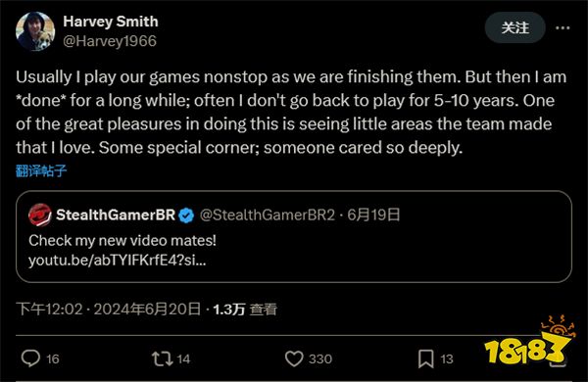Click the Harvey Smith display name
This screenshot has height=382, width=588.
pos(111,22)
